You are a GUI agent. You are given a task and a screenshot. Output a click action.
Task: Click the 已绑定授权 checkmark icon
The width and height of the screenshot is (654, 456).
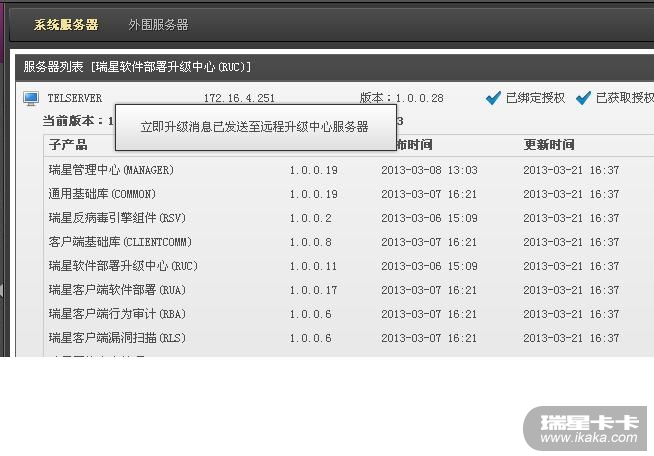pos(493,98)
